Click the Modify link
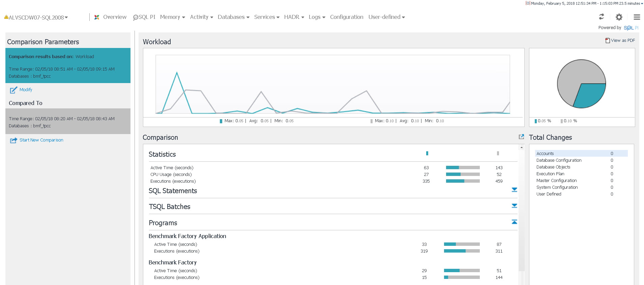Image resolution: width=644 pixels, height=285 pixels. coord(26,90)
